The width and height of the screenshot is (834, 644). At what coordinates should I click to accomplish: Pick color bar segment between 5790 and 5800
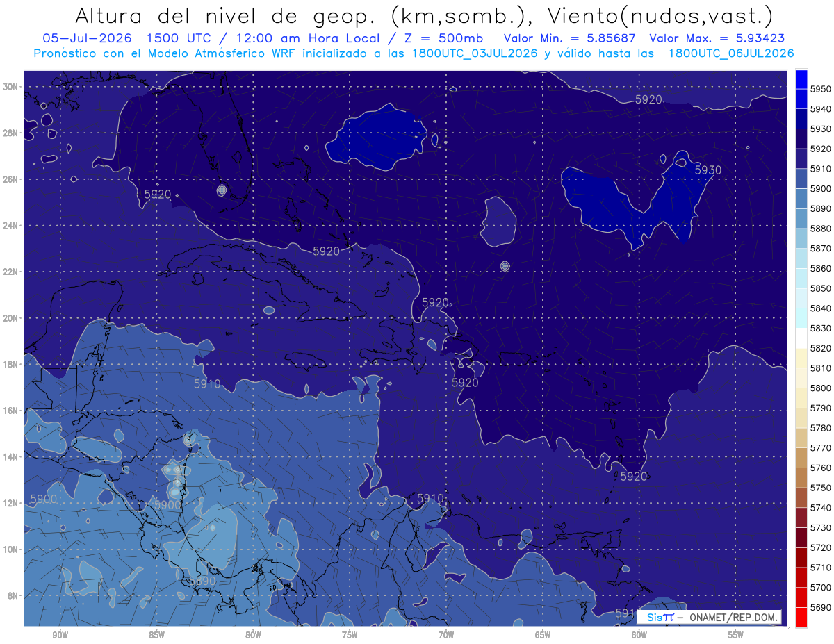coord(801,397)
